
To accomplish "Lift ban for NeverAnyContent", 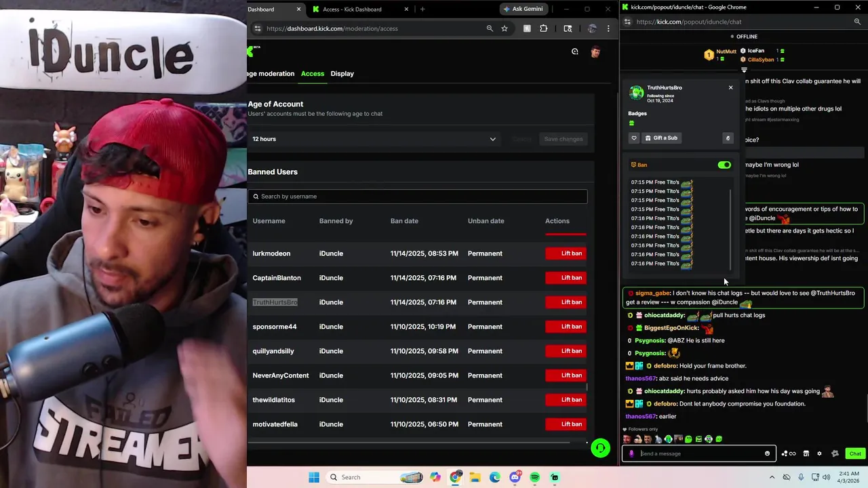I will click(x=566, y=375).
